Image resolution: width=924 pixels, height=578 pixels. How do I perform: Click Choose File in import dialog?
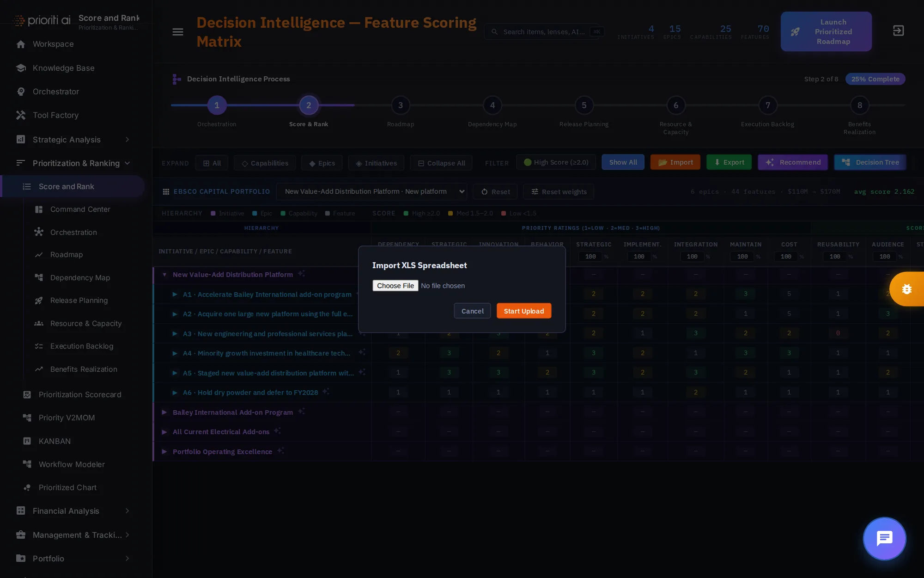395,286
